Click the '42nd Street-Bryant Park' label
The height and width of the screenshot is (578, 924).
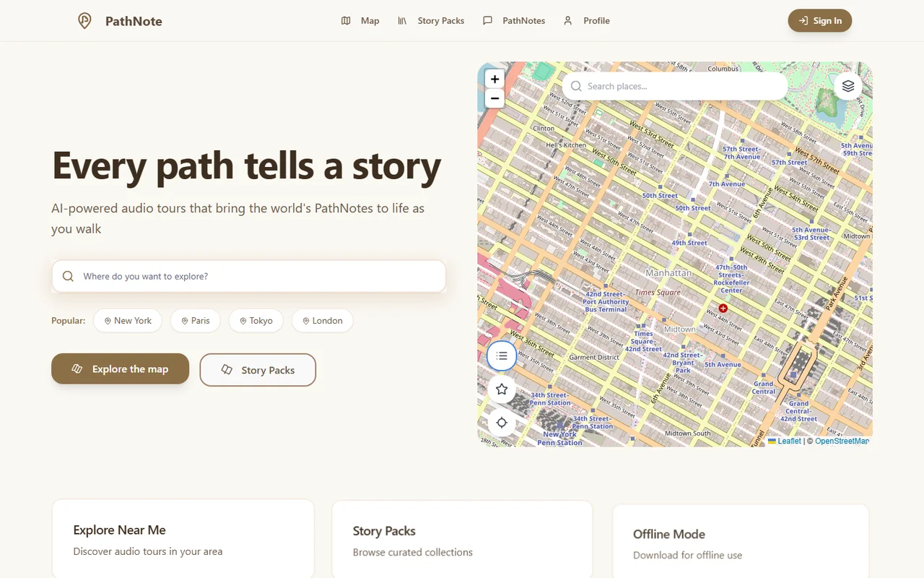(682, 363)
